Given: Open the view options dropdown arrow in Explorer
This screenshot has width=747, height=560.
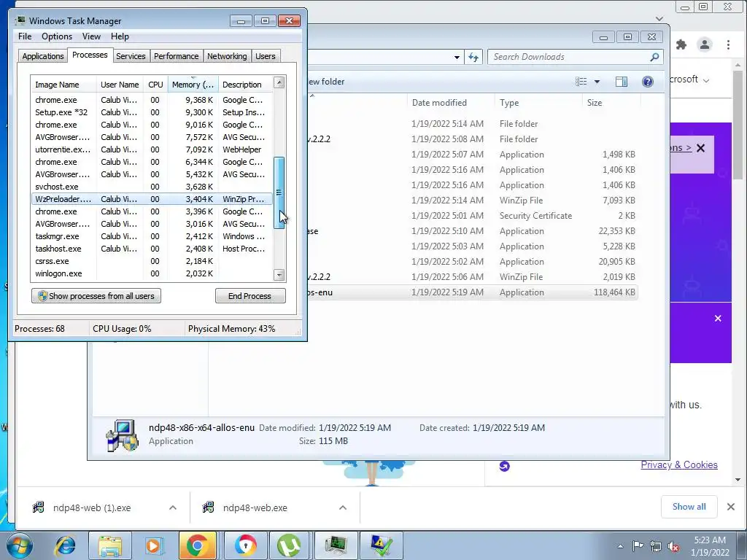Looking at the screenshot, I should [x=597, y=82].
